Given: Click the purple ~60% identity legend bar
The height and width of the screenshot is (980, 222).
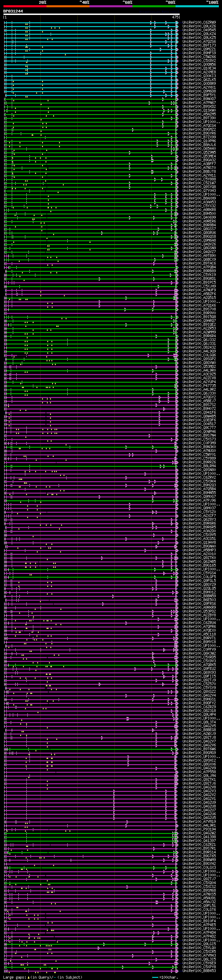Looking at the screenshot, I should [x=111, y=6].
